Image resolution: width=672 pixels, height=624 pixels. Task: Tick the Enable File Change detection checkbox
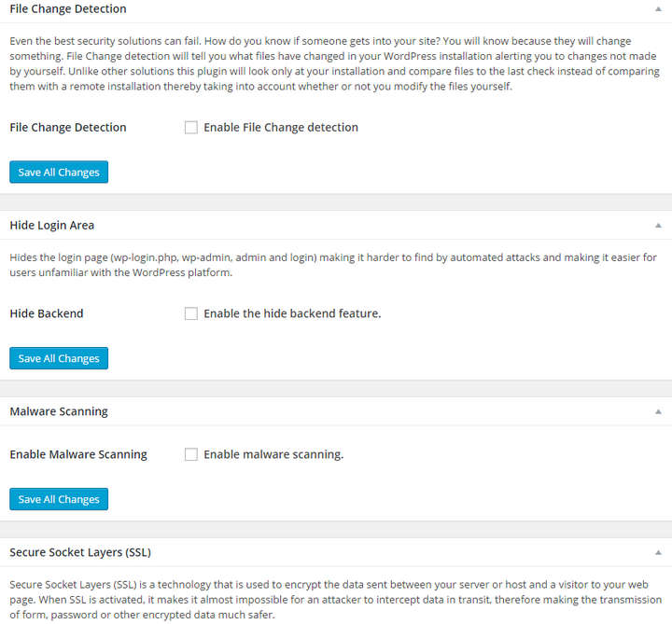tap(191, 128)
